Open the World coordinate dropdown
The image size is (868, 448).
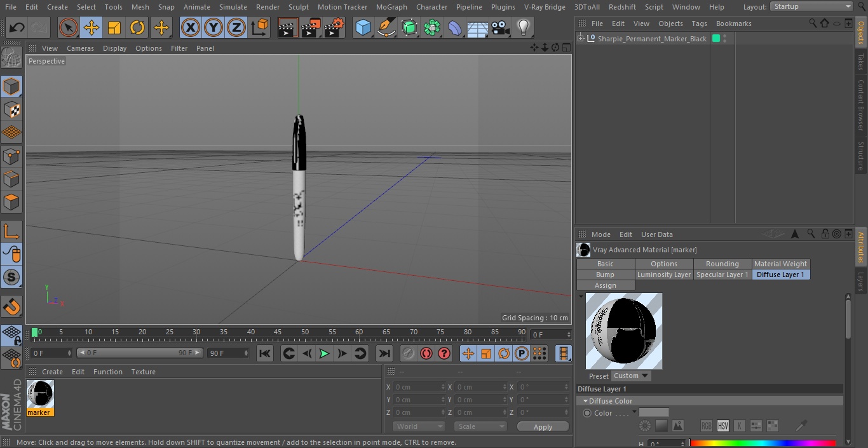pos(418,426)
